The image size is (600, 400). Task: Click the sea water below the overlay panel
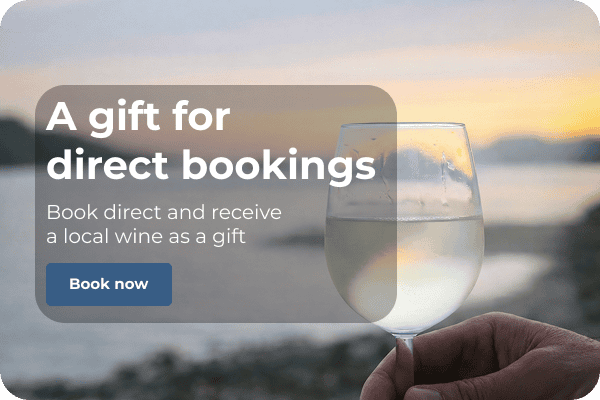(x=153, y=339)
